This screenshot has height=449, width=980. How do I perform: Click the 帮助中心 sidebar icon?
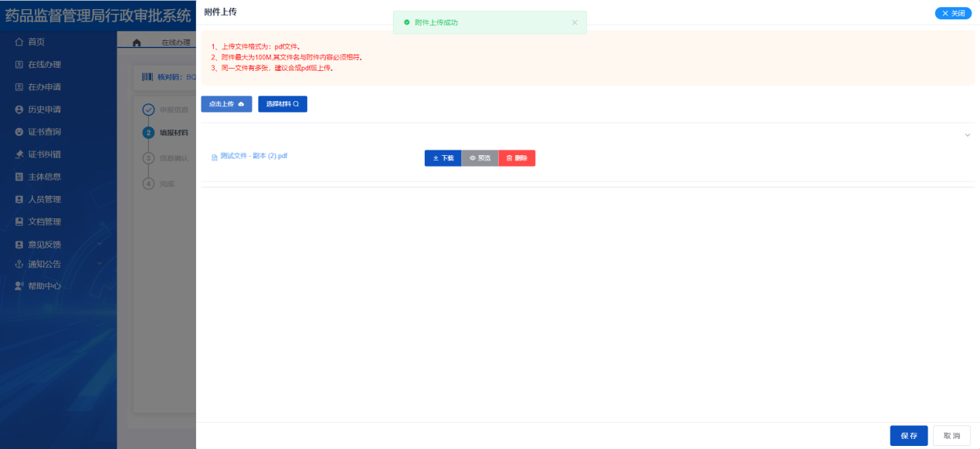19,286
